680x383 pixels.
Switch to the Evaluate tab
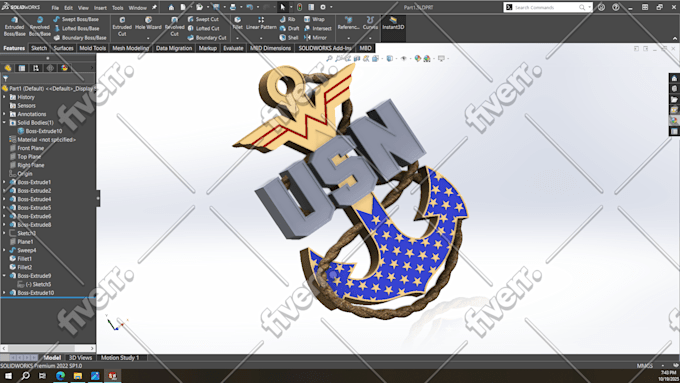click(233, 48)
